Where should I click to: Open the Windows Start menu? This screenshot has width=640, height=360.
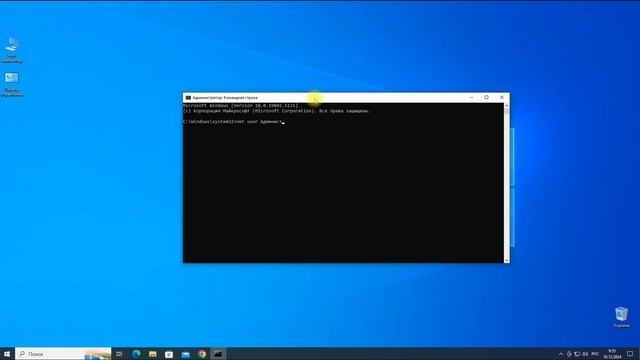(x=7, y=354)
